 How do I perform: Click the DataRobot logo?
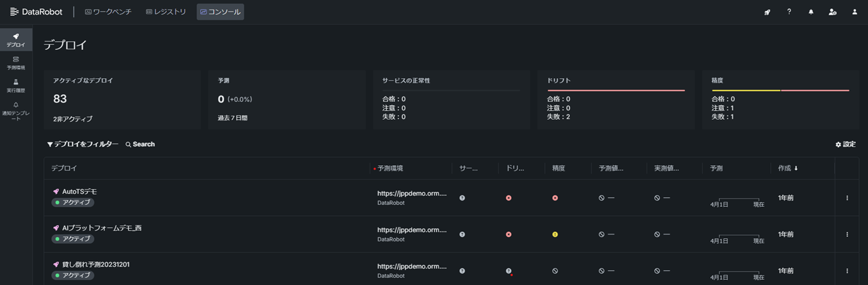(36, 12)
